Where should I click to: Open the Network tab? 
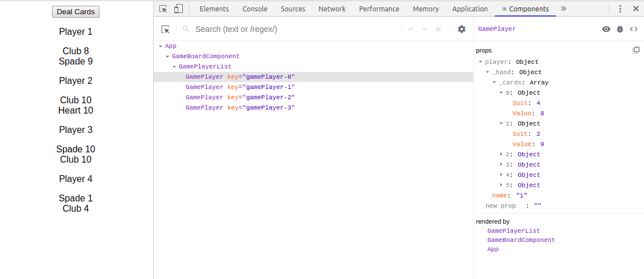click(332, 9)
